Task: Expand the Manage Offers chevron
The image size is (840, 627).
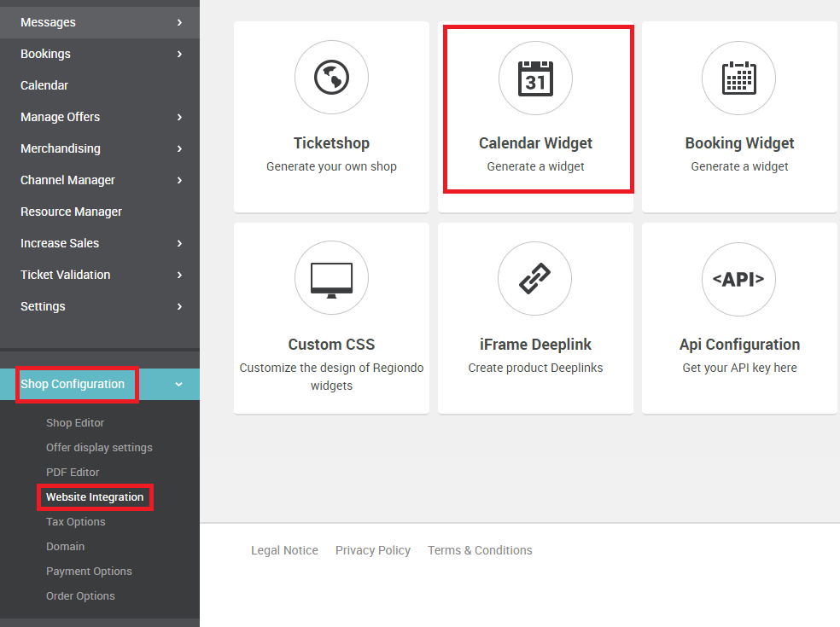Action: tap(179, 117)
